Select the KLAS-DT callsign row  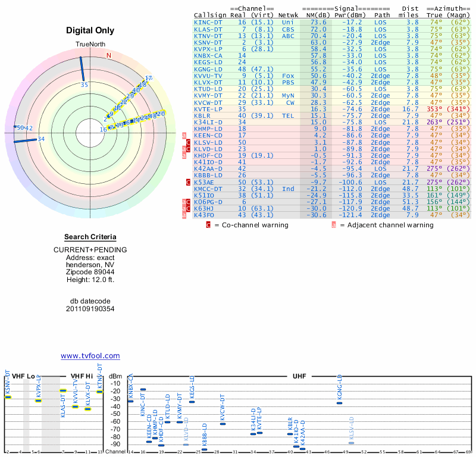pyautogui.click(x=208, y=29)
